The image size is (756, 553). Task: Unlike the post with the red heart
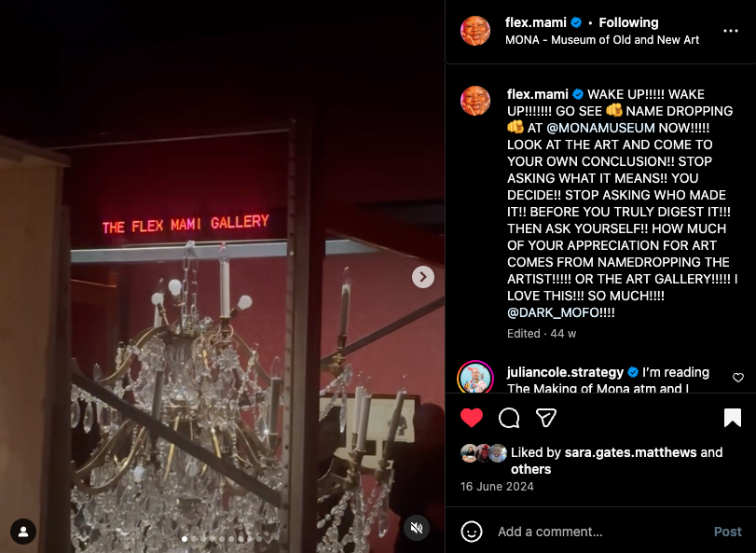[471, 418]
